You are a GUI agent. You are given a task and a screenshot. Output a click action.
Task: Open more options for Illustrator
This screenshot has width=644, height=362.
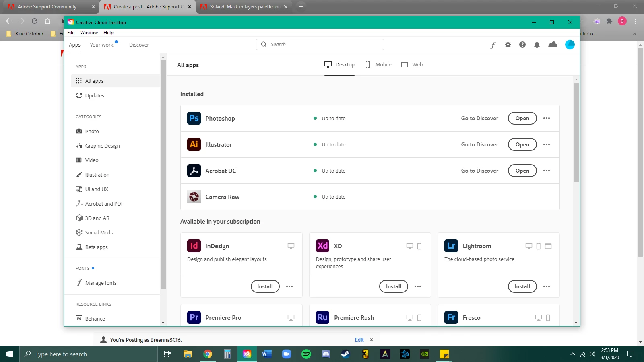pos(547,144)
